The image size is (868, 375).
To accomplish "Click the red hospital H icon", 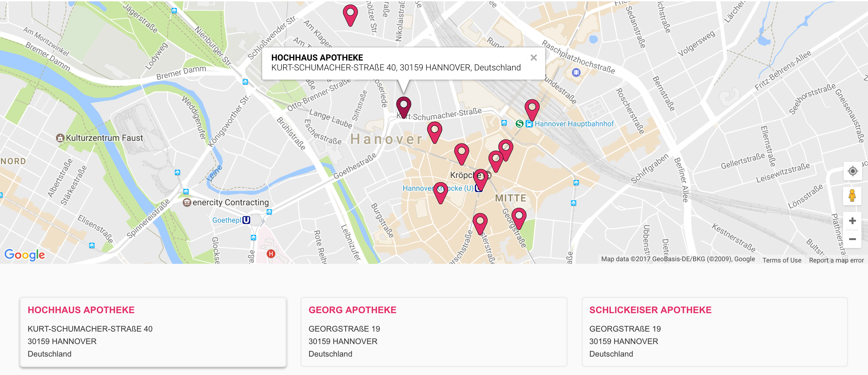I will pos(271,254).
